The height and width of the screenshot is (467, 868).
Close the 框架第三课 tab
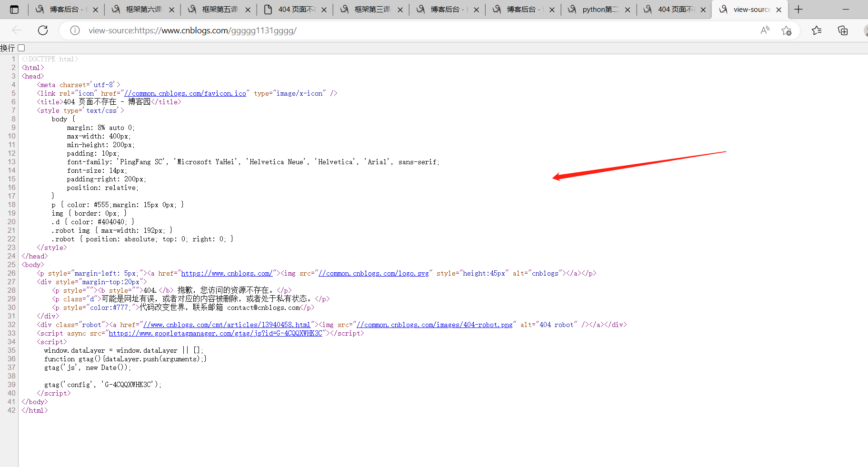(x=400, y=10)
